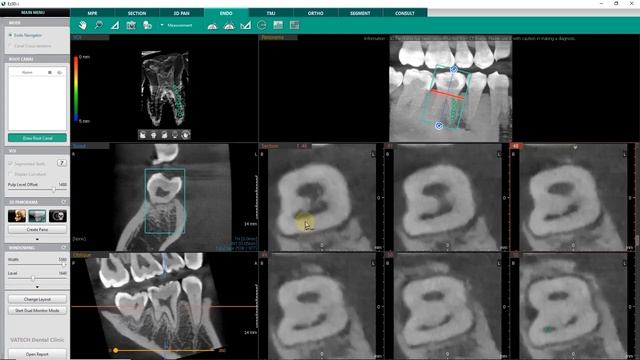Click the first 3D view orientation icon

point(142,135)
